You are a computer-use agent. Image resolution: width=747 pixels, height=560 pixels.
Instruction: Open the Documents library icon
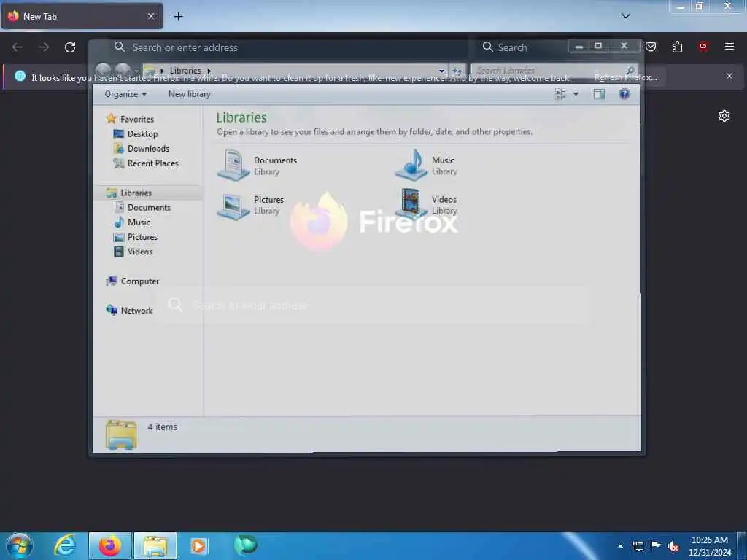pos(233,165)
